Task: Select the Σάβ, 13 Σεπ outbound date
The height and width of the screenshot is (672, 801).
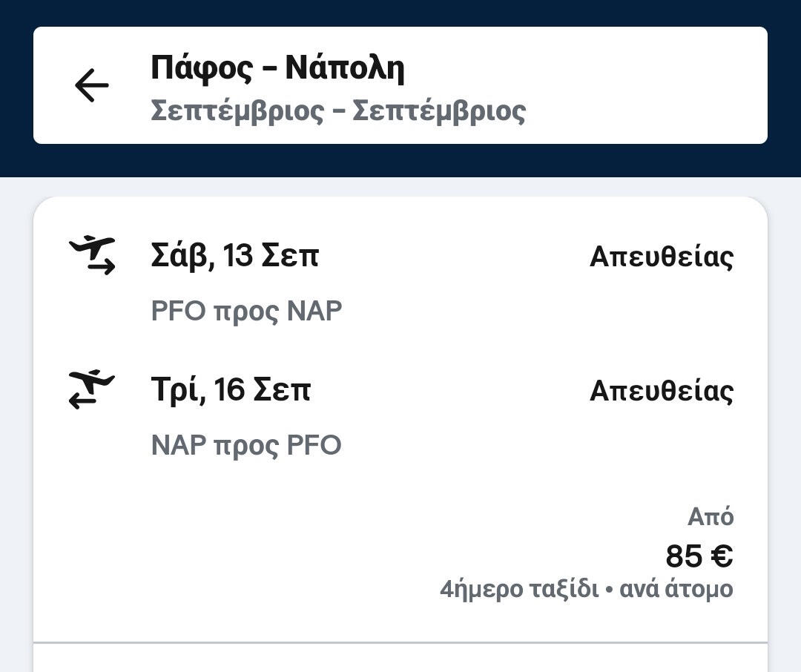Action: click(234, 257)
